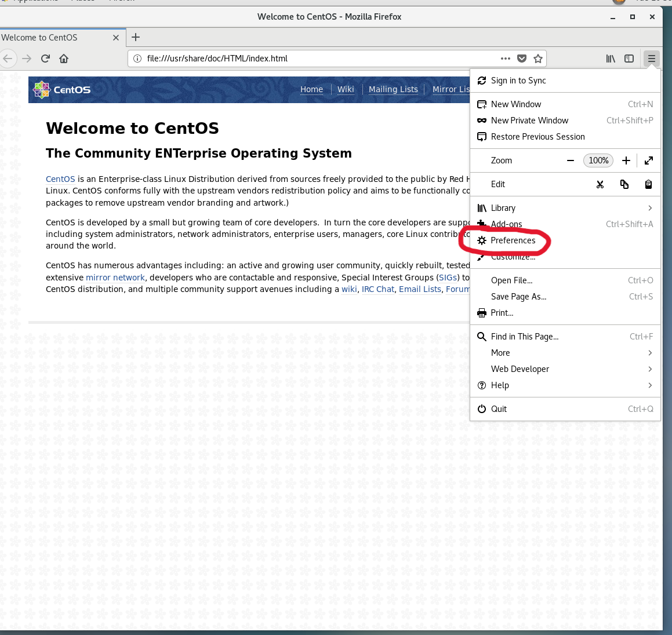Zoom out with the minus button
The image size is (672, 635).
coord(570,160)
